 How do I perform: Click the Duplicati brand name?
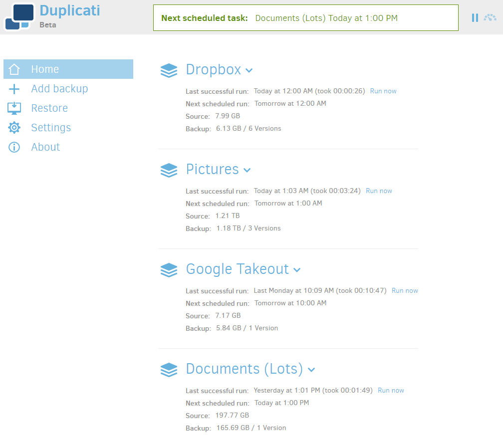pos(70,10)
